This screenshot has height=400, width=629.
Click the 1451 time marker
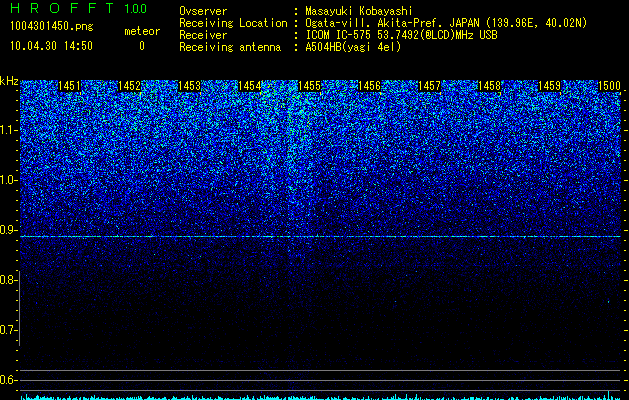pos(69,86)
